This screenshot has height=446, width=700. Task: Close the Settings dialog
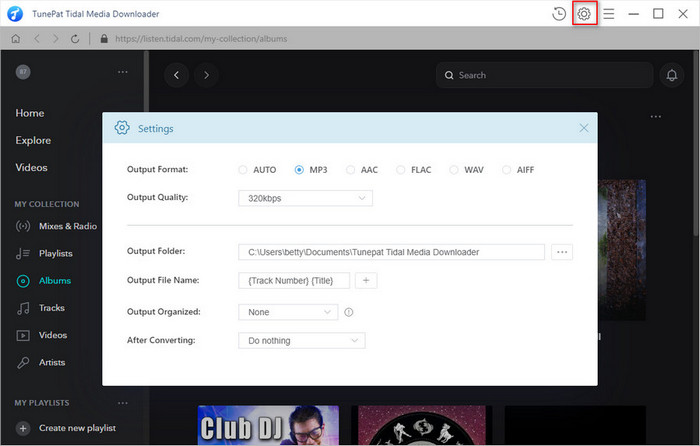point(583,128)
